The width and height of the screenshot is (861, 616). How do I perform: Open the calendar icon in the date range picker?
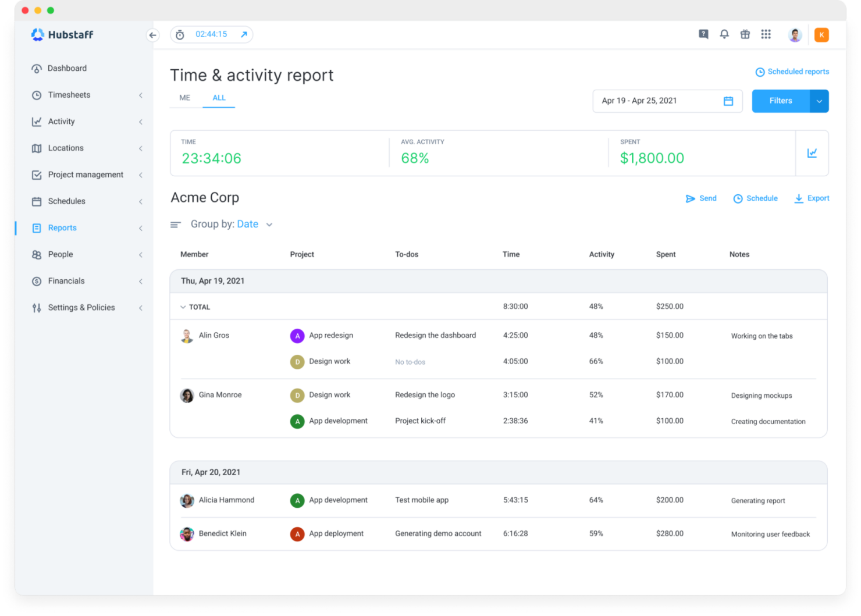click(728, 101)
